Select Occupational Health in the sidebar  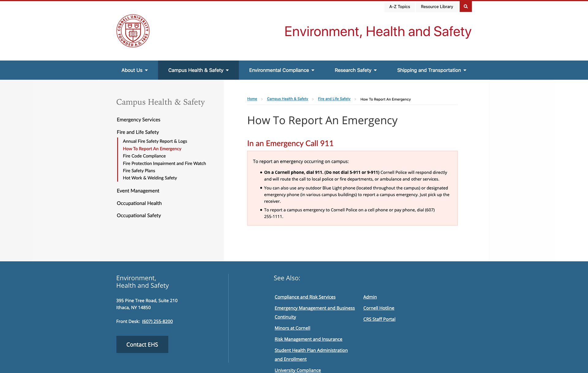[x=139, y=203]
